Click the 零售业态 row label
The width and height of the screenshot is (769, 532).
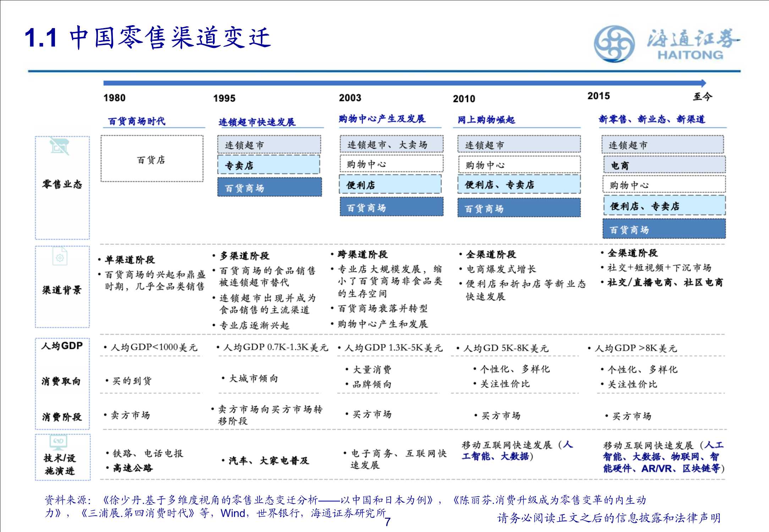62,184
